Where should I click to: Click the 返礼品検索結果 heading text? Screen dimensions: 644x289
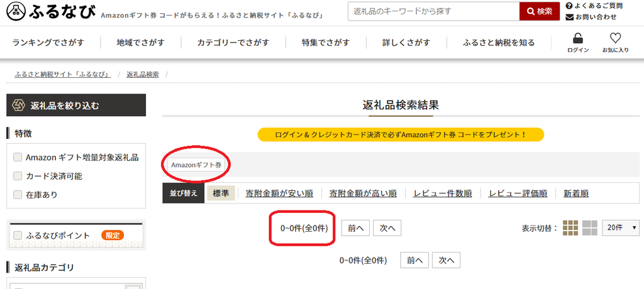tap(401, 105)
